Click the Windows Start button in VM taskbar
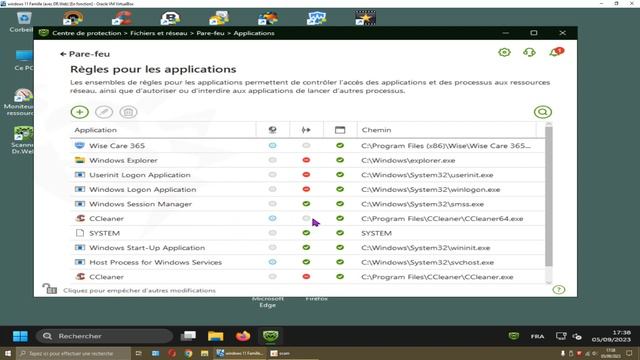 tap(20, 336)
